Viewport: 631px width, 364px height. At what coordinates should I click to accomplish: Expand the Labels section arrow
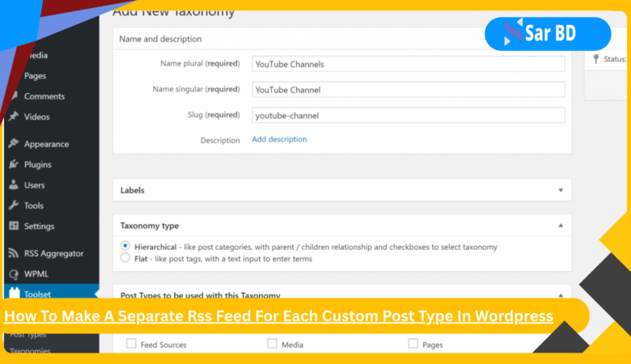coord(561,190)
